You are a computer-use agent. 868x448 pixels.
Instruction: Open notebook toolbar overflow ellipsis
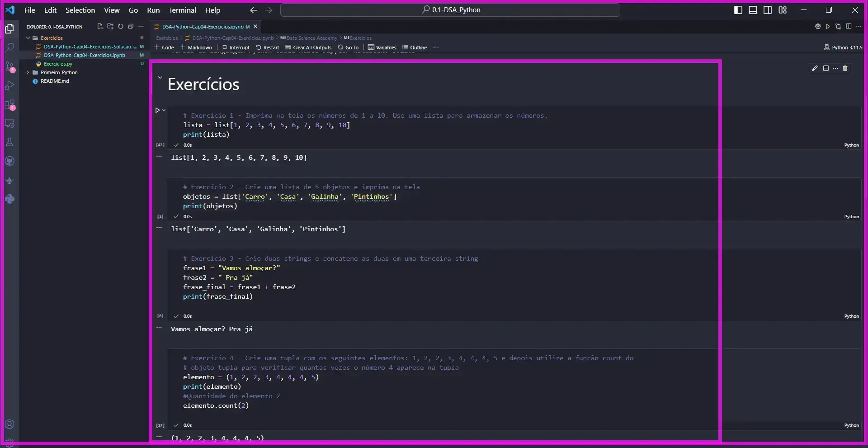(436, 47)
